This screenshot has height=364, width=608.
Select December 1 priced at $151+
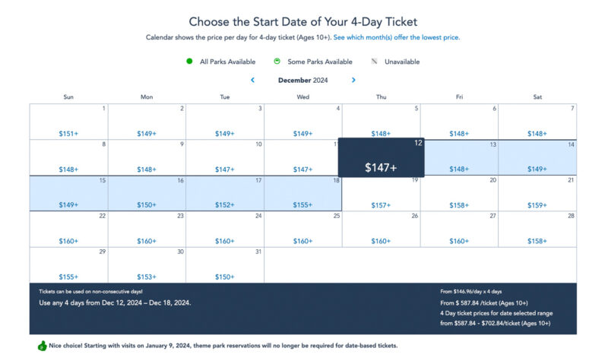[x=68, y=122]
